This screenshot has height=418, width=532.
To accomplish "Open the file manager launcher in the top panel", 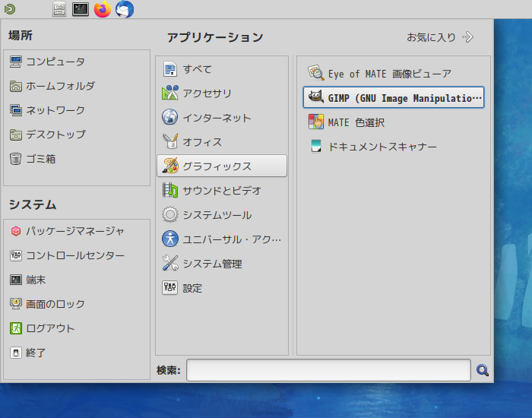I will [x=59, y=9].
